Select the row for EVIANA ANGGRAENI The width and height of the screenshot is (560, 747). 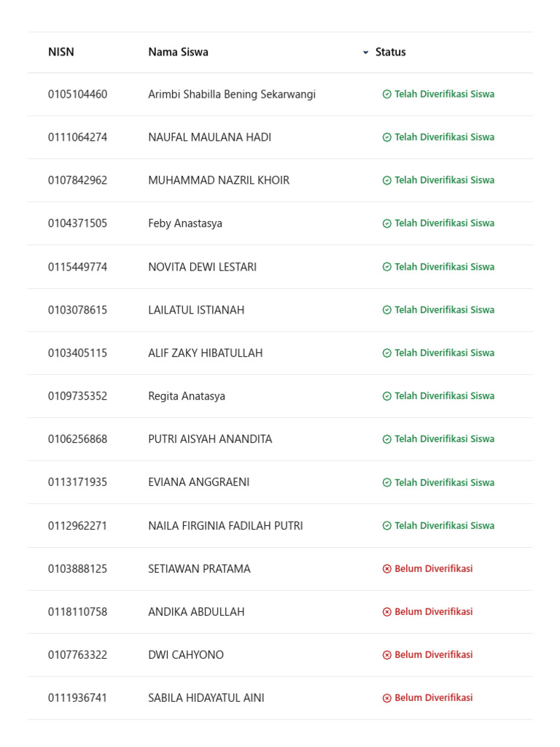point(280,482)
